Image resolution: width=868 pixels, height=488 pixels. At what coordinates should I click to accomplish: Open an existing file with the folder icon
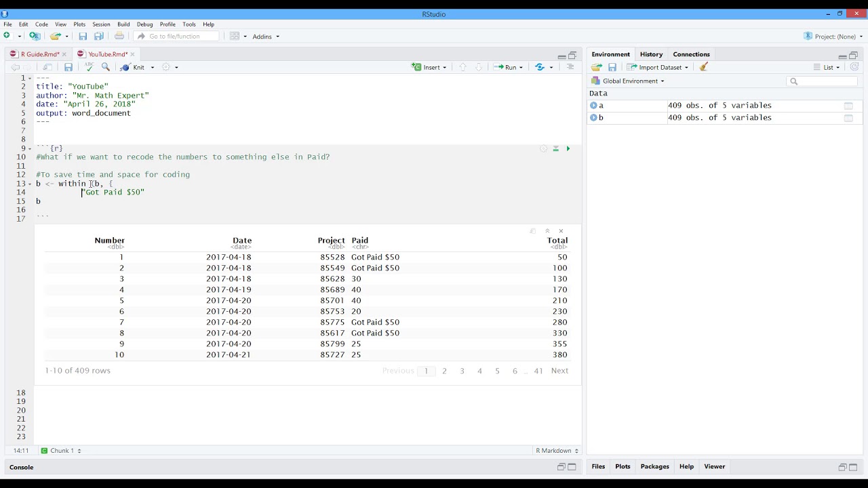tap(55, 36)
